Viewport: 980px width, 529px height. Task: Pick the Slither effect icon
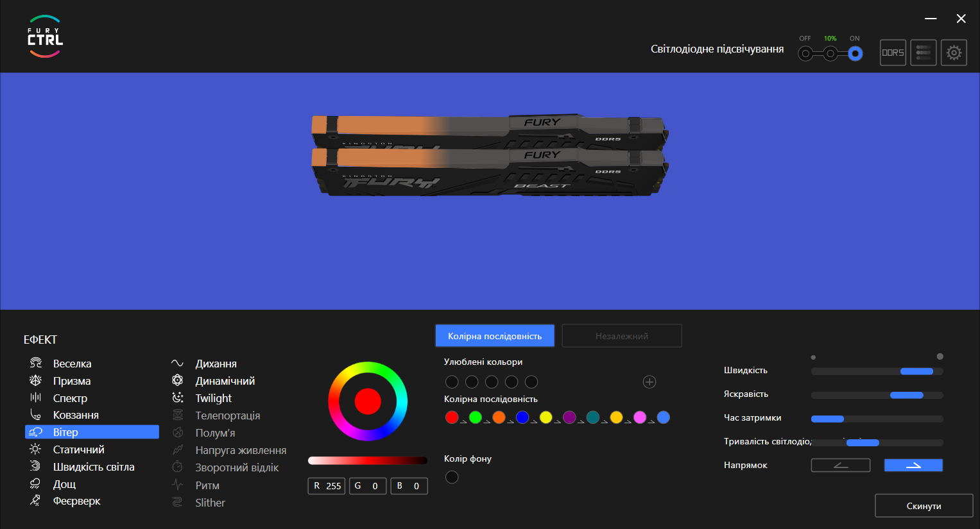click(x=178, y=502)
